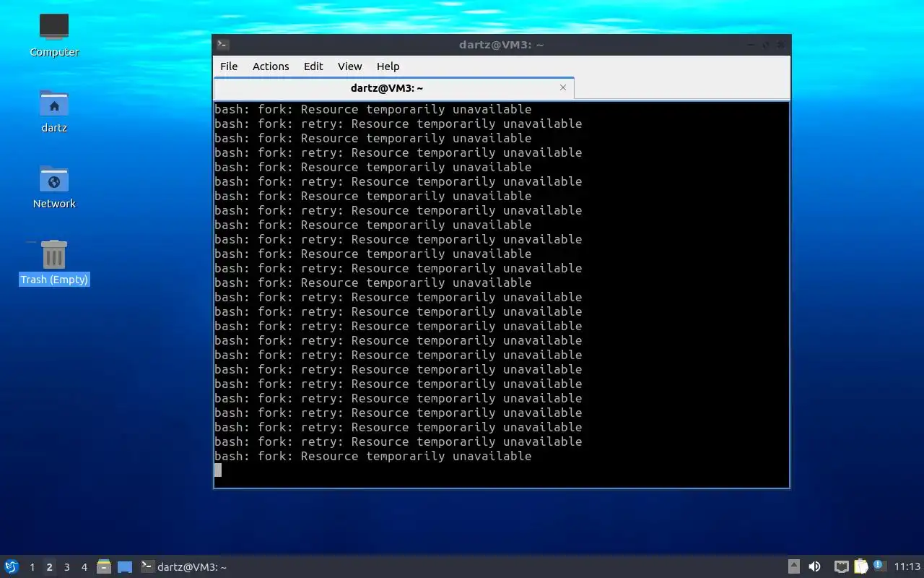Open the Edit menu
This screenshot has width=924, height=578.
click(x=313, y=66)
